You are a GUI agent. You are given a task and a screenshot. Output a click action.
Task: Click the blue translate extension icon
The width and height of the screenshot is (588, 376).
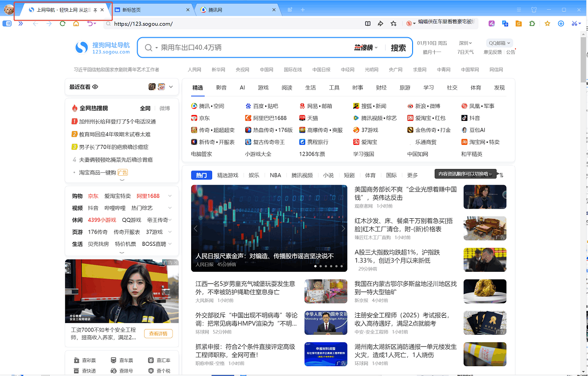tap(505, 23)
